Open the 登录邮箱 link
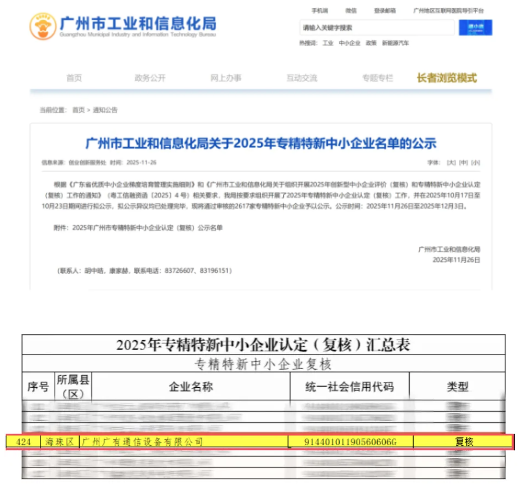 point(385,11)
